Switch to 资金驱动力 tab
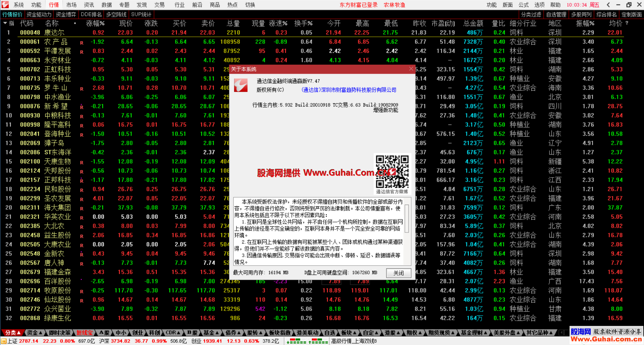The width and height of the screenshot is (644, 345). tap(39, 14)
